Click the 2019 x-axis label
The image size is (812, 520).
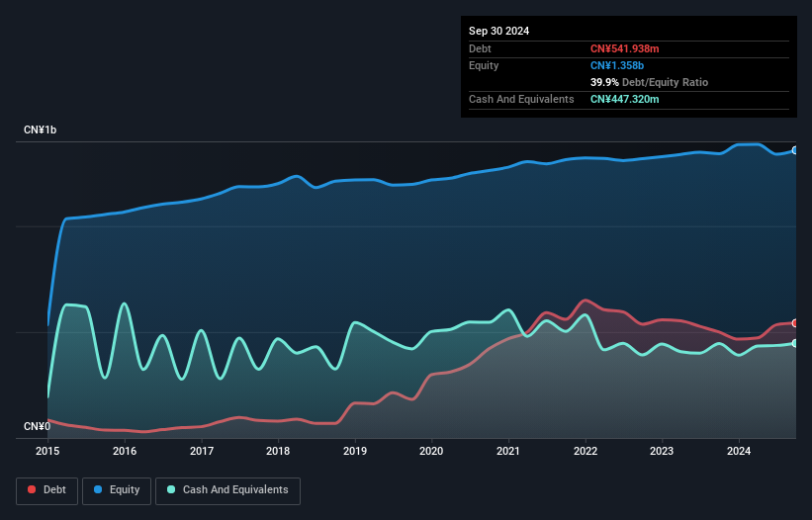[x=355, y=451]
